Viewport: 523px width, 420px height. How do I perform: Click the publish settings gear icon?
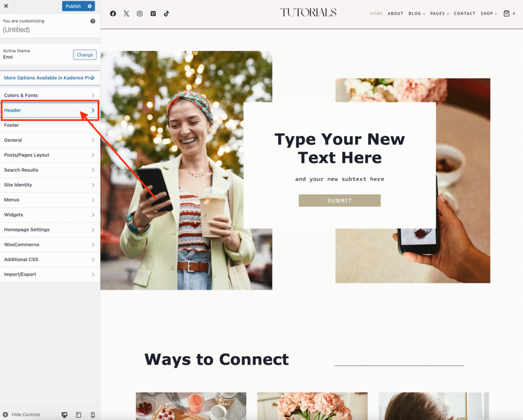pyautogui.click(x=90, y=6)
